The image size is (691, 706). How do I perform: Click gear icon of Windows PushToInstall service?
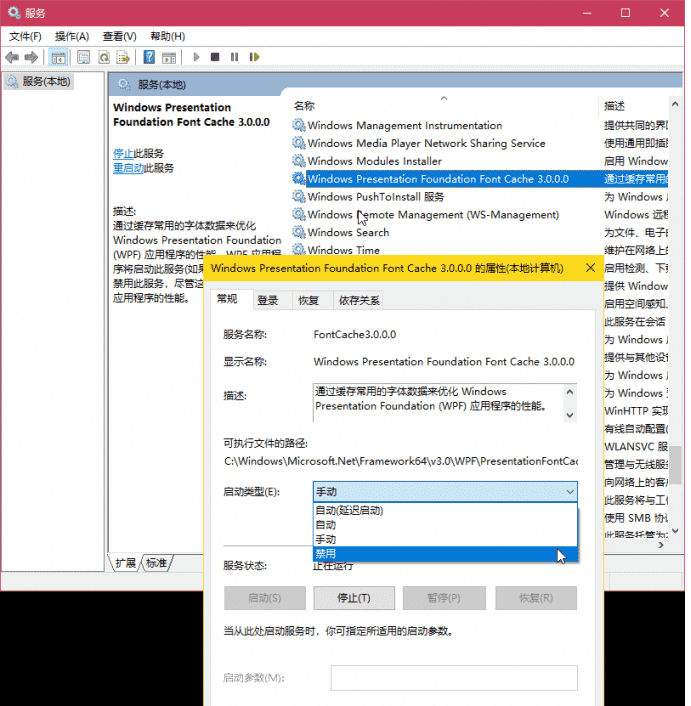[x=299, y=196]
